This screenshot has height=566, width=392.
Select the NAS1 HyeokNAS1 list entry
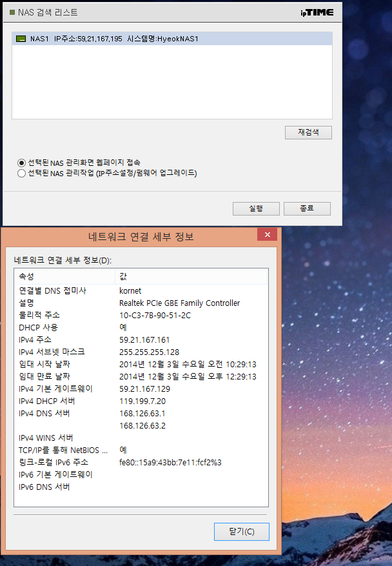point(172,39)
